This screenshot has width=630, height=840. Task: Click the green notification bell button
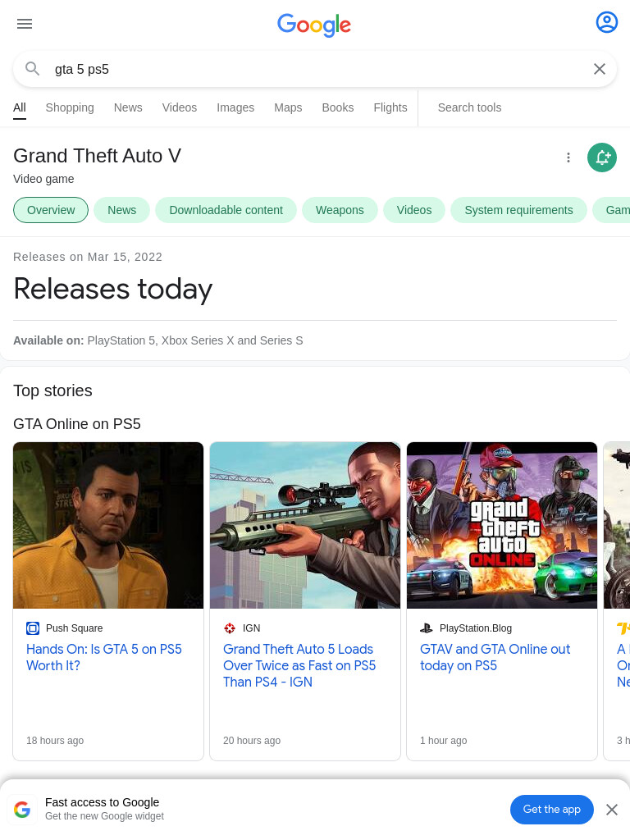pos(602,157)
